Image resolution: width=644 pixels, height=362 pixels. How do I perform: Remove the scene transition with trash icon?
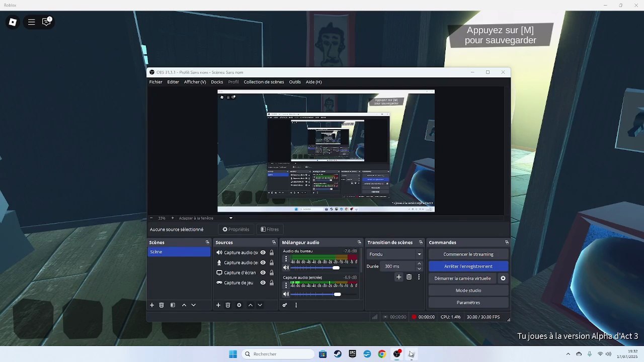coord(409,277)
